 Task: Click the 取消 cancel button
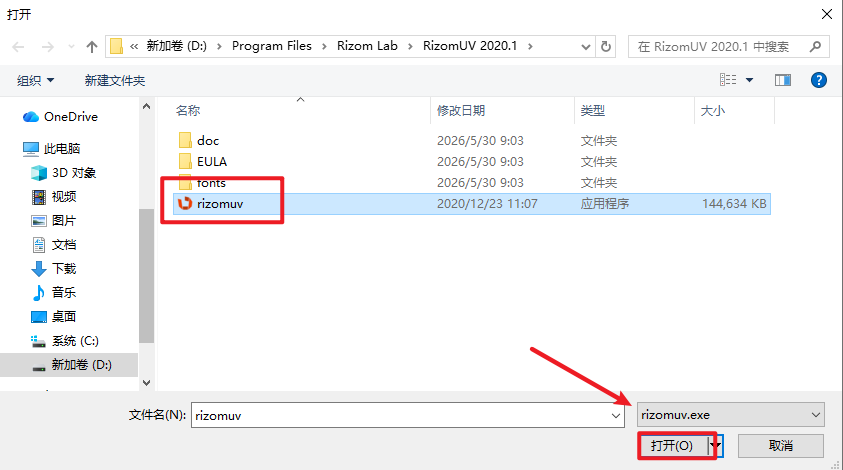[x=781, y=446]
